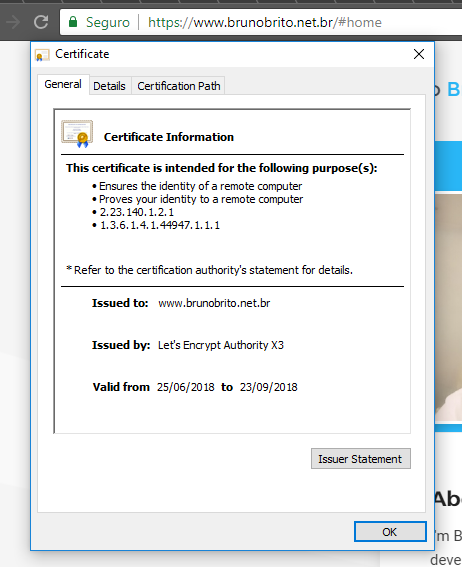The width and height of the screenshot is (462, 567).
Task: Switch to the Details tab
Action: click(x=110, y=86)
